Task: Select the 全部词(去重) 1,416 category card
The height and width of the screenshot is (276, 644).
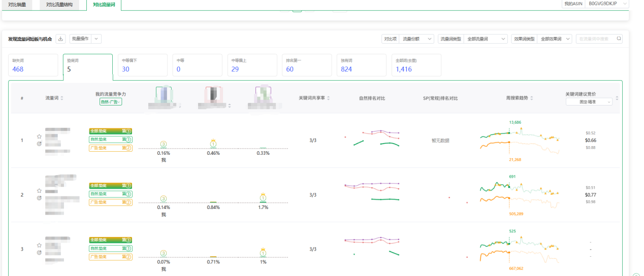Action: tap(416, 65)
